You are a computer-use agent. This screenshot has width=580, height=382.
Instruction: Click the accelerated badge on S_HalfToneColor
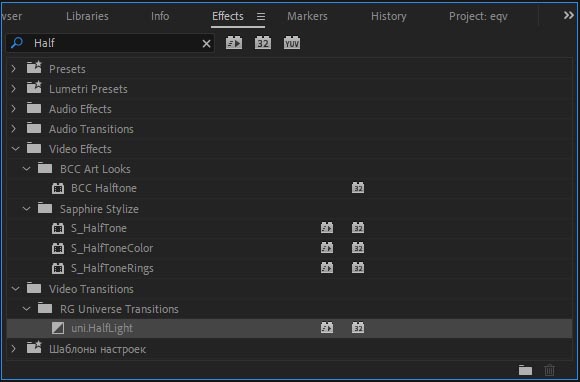[327, 248]
